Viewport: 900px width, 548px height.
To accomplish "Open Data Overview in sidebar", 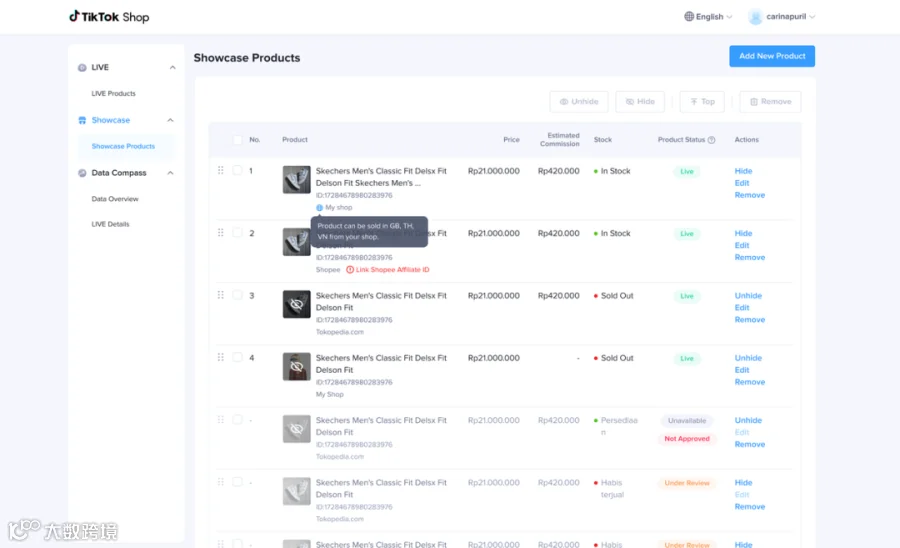I will 115,199.
